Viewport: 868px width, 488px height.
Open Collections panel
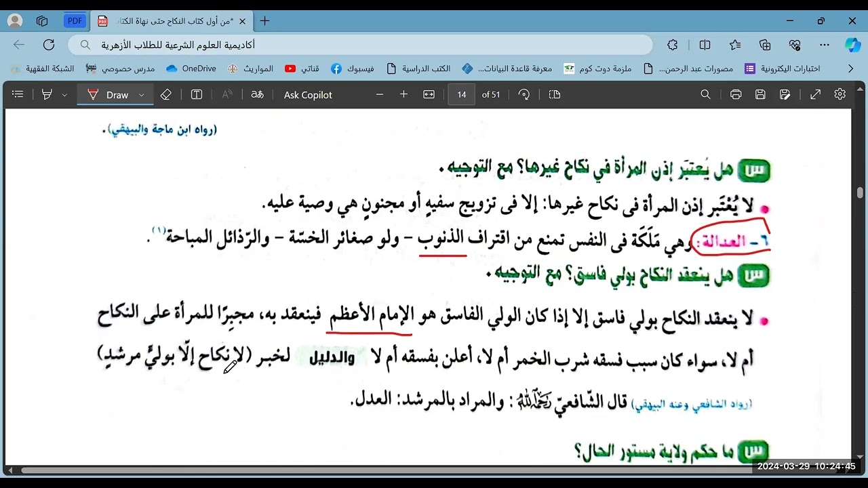click(765, 45)
